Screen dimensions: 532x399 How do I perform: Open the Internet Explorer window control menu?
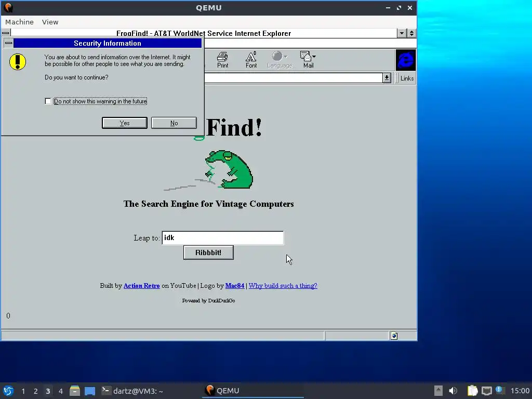[x=6, y=33]
